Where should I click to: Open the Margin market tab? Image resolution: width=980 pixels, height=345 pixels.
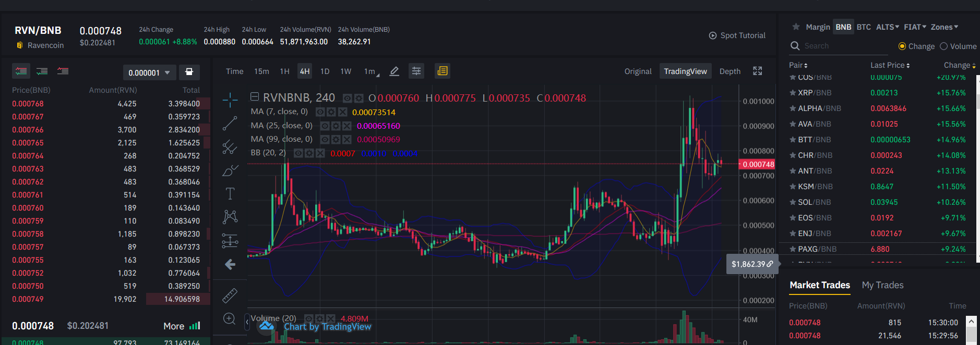pos(818,27)
